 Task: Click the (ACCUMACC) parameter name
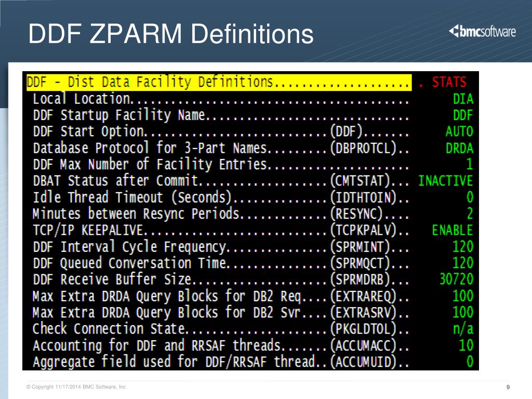363,345
